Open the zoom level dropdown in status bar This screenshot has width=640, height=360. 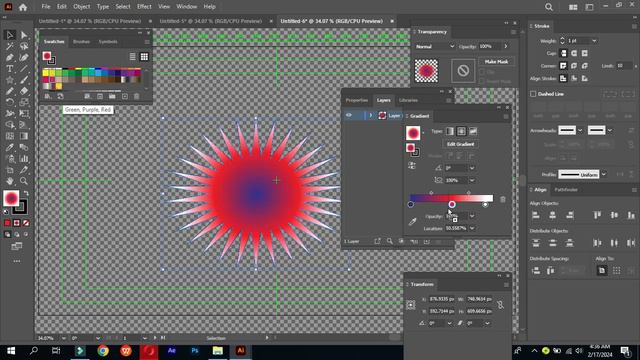pos(64,338)
